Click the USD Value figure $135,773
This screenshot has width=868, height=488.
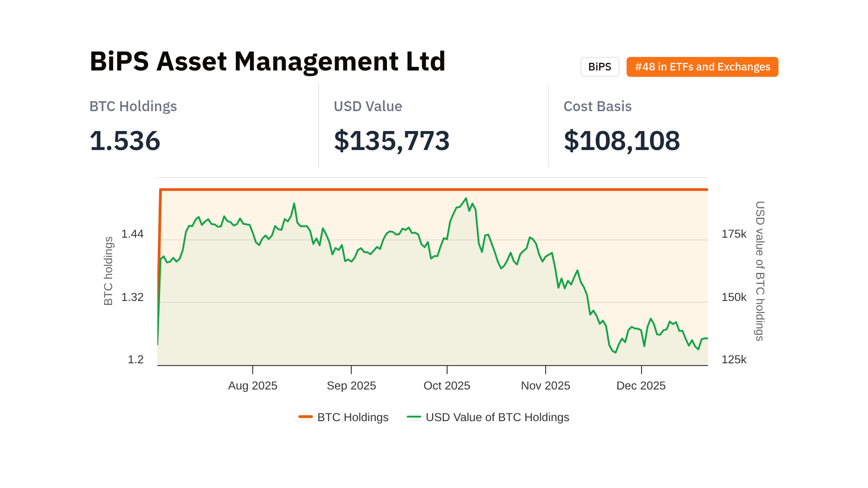392,141
